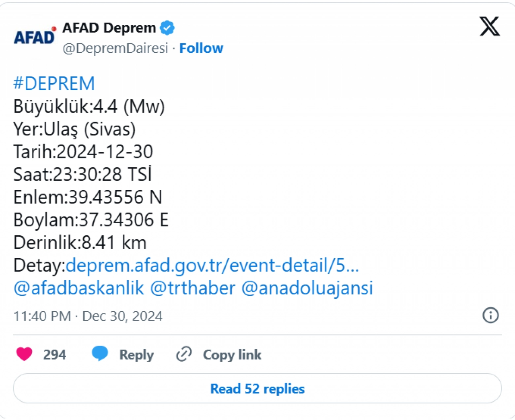Follow the AFAD Deprem account

click(201, 48)
